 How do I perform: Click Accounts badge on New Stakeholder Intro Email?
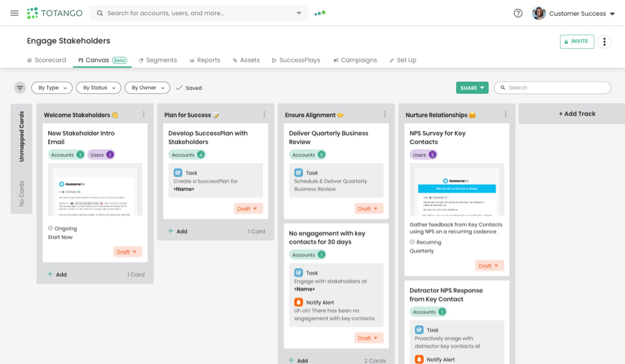[66, 154]
